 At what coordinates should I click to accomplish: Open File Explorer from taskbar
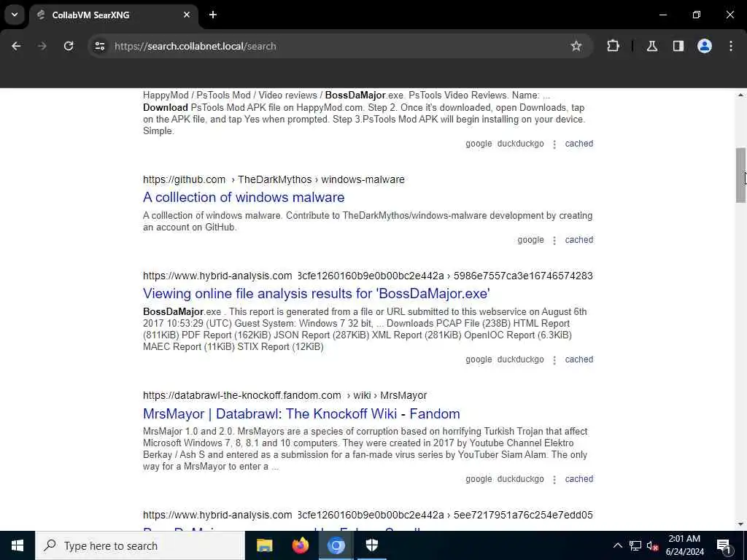coord(264,545)
